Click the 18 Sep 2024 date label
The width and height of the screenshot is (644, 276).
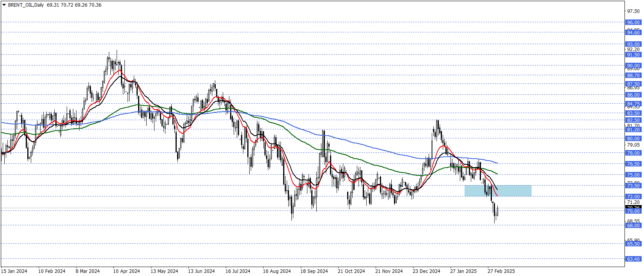(314, 271)
